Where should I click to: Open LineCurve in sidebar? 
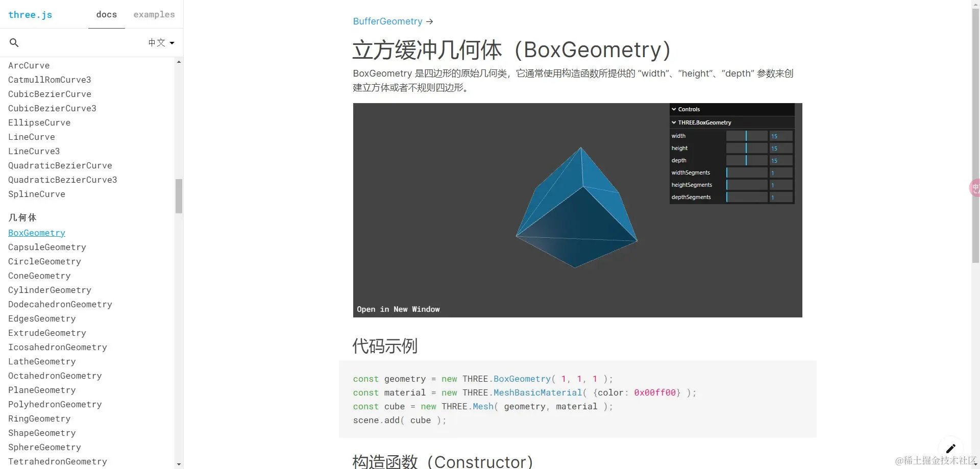[32, 137]
